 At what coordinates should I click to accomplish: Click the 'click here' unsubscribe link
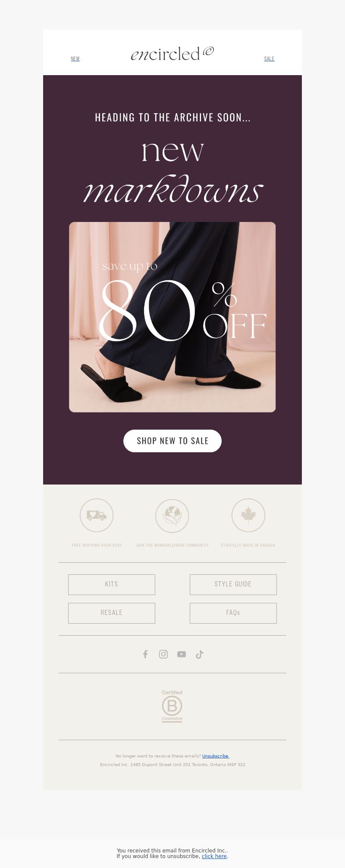[214, 856]
